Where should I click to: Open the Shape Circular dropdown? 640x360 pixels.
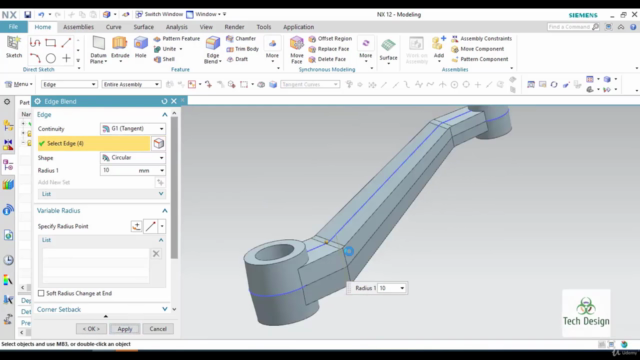pyautogui.click(x=133, y=158)
